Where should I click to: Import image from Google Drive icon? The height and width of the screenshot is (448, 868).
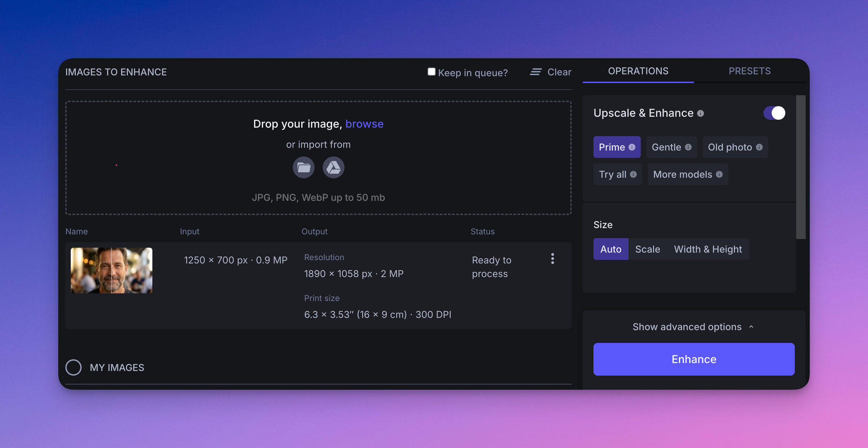(x=333, y=168)
